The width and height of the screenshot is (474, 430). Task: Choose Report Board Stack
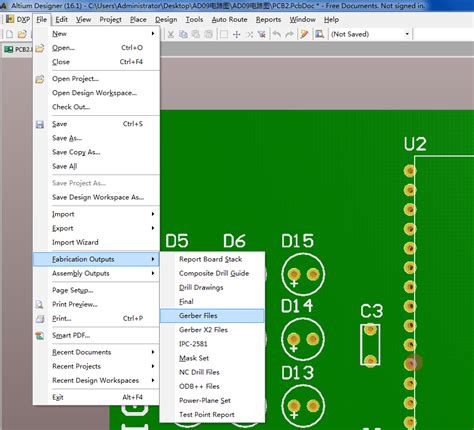click(x=212, y=259)
